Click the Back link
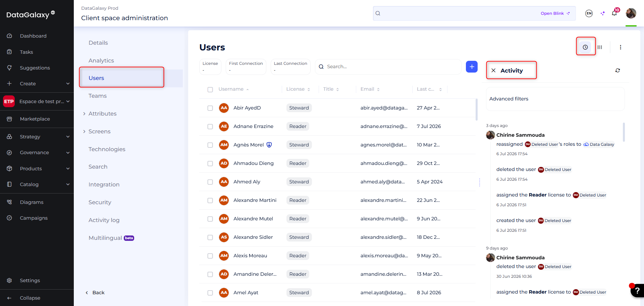644x306 pixels. [x=95, y=293]
